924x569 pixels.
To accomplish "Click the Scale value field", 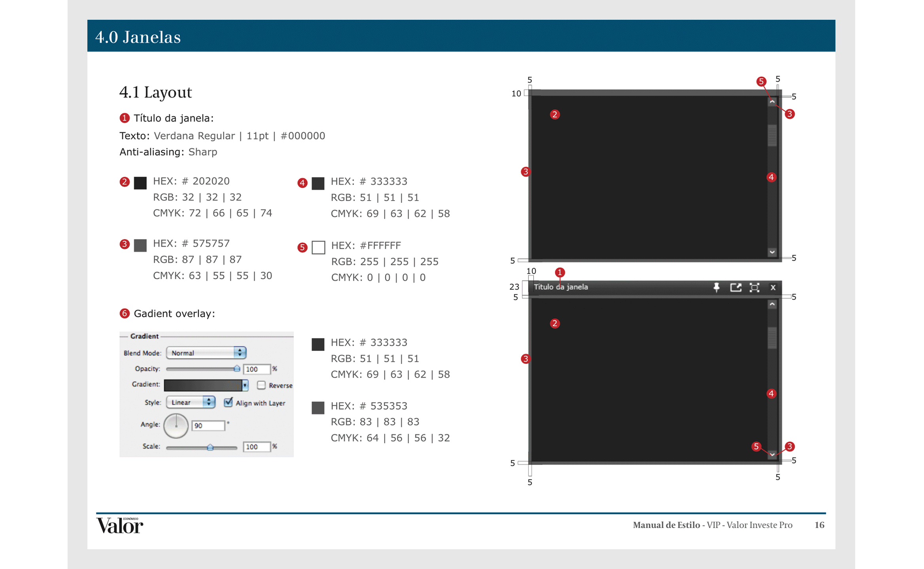I will [x=257, y=447].
